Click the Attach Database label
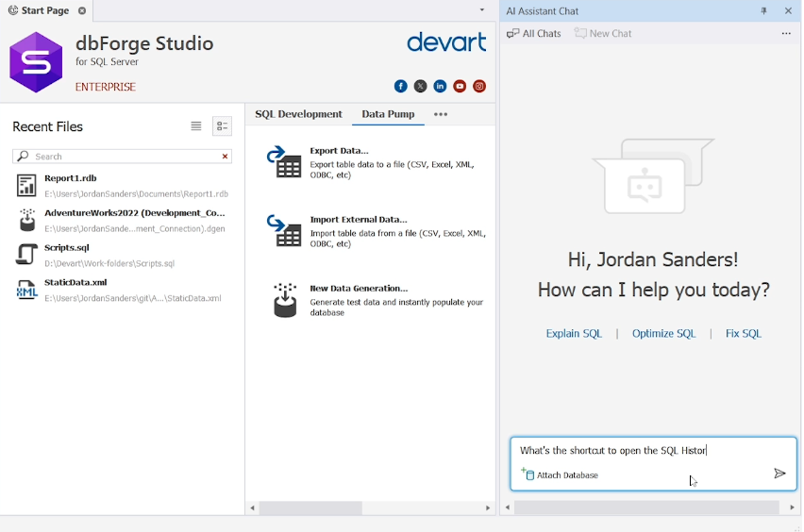Image resolution: width=804 pixels, height=532 pixels. (x=567, y=475)
